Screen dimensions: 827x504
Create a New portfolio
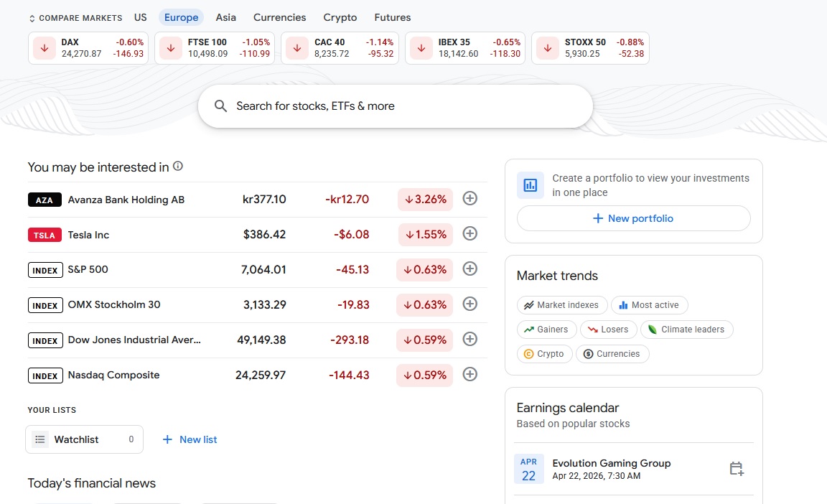click(x=633, y=218)
